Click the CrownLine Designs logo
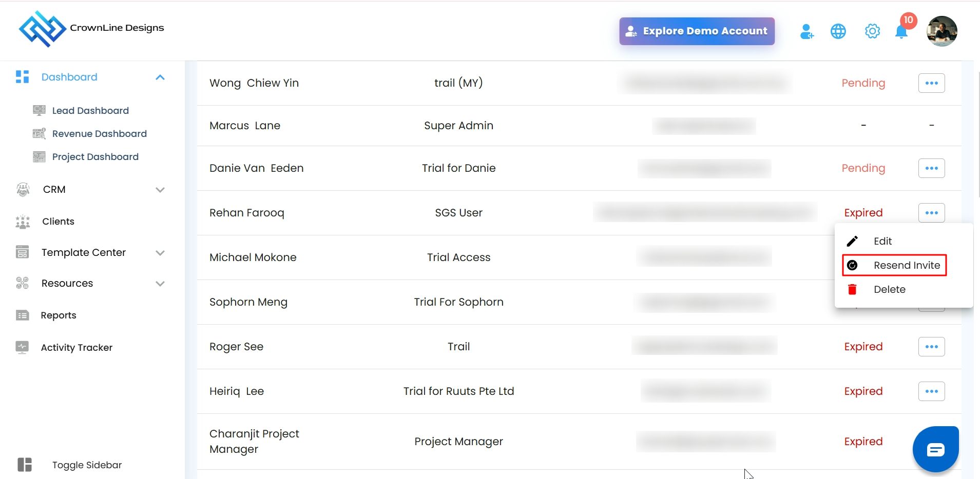This screenshot has width=980, height=479. point(42,29)
